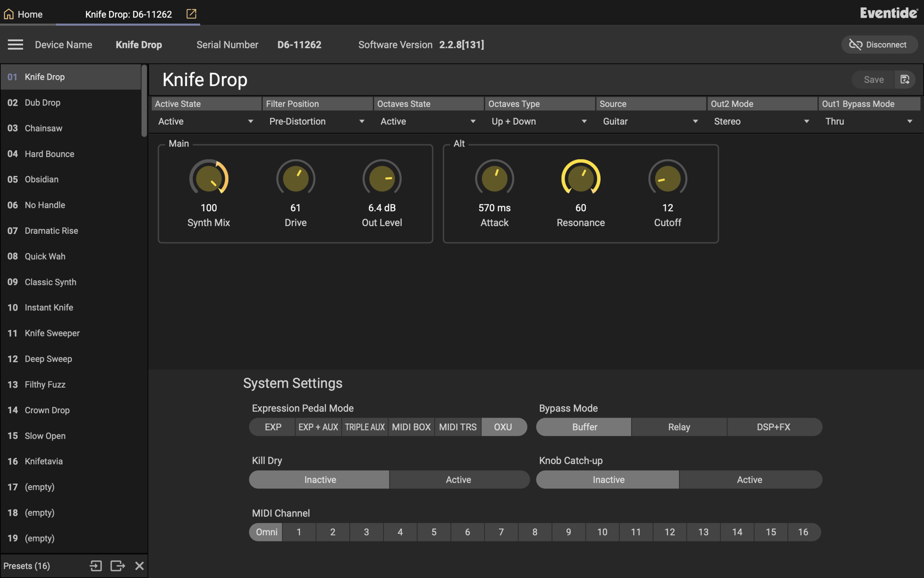Set Knob Catch-up to Inactive

coord(607,480)
